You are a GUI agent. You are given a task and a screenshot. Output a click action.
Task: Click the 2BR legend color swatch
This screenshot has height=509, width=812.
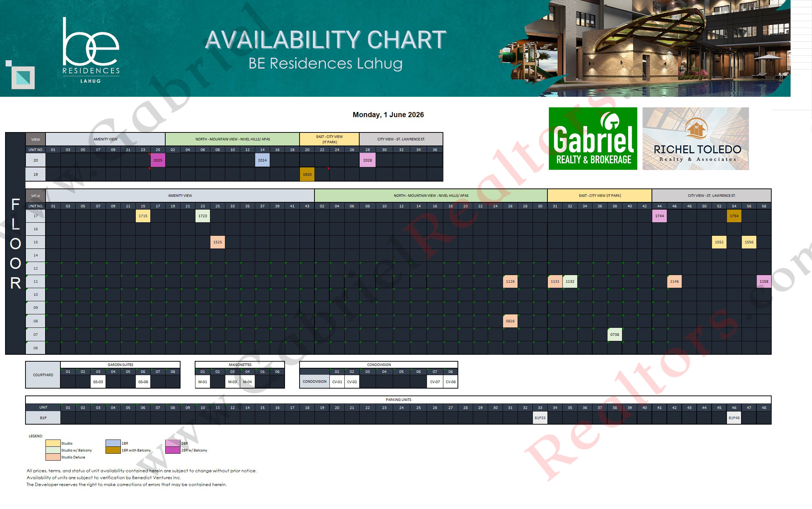click(173, 443)
